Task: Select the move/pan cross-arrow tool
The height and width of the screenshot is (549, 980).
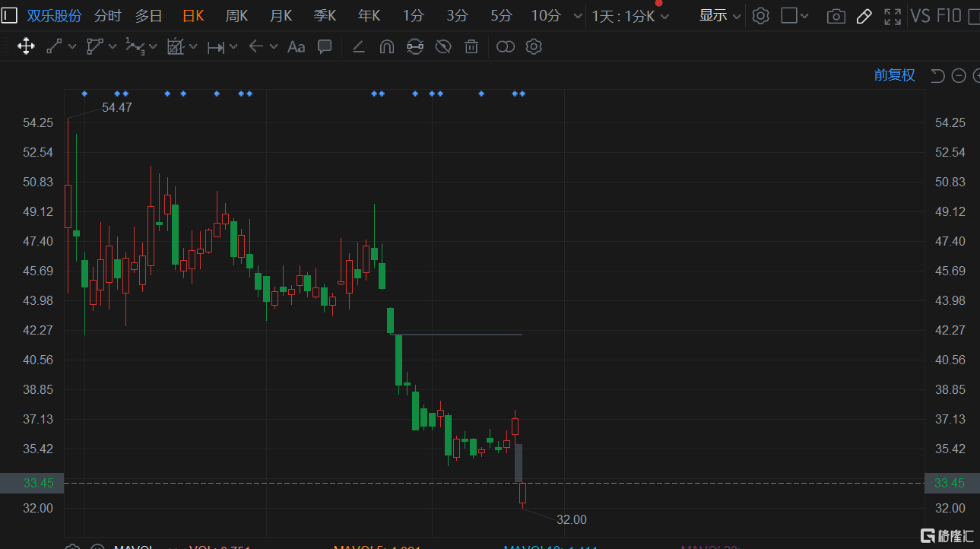Action: pos(26,47)
